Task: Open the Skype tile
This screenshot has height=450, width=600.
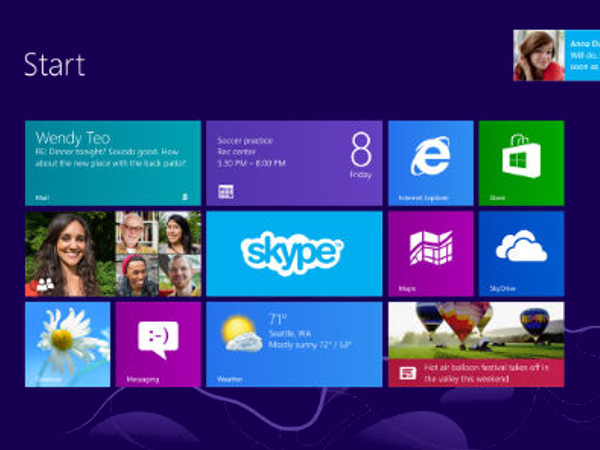Action: tap(294, 254)
